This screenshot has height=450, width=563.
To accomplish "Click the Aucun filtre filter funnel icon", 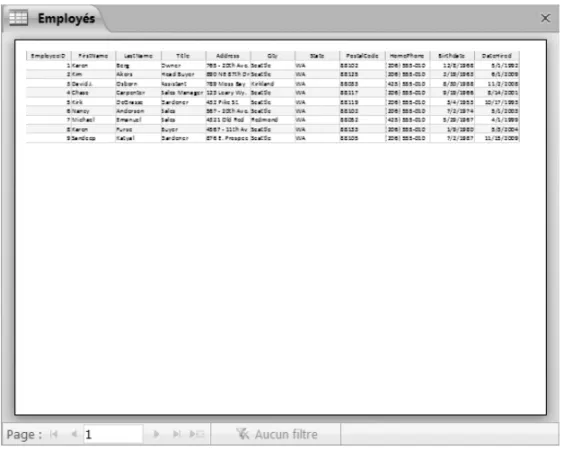I will 243,434.
